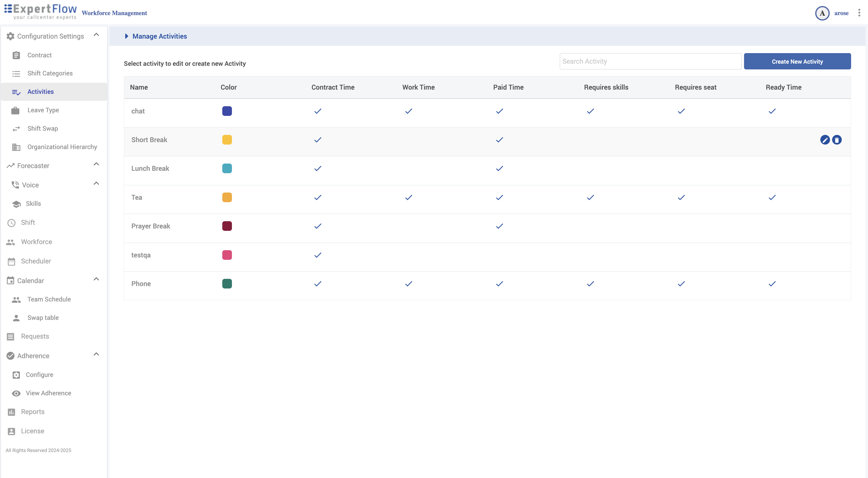Click the Work Time checkmark for Tea
This screenshot has width=868, height=478.
click(408, 197)
